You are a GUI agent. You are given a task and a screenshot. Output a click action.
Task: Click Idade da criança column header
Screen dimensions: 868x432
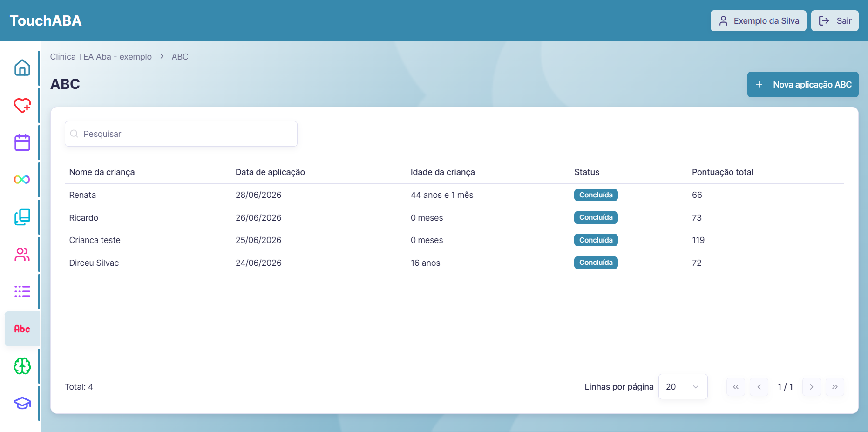(x=443, y=172)
